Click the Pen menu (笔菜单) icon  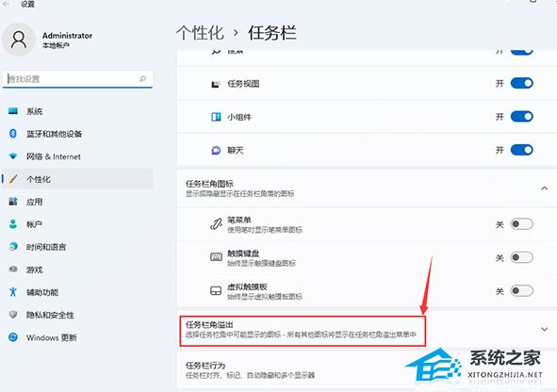click(216, 224)
